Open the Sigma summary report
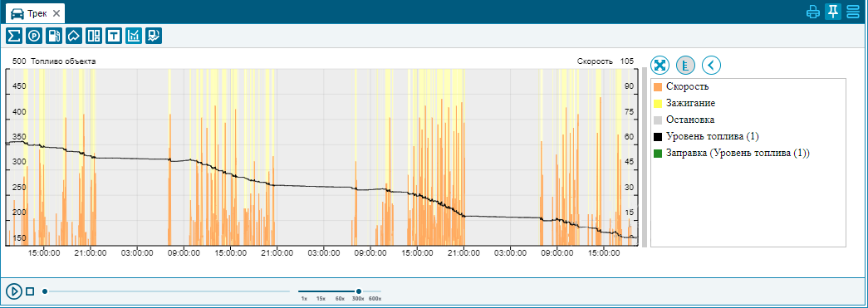The height and width of the screenshot is (308, 868). point(14,36)
